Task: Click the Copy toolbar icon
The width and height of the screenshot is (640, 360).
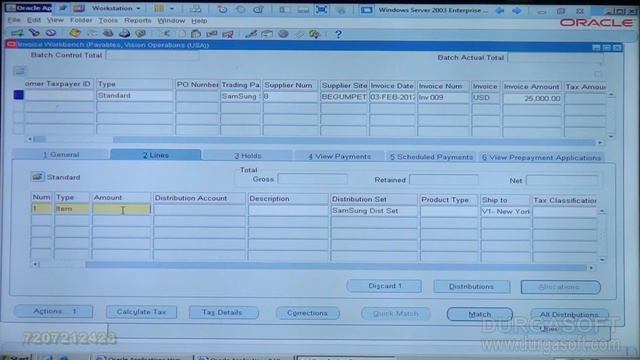Action: tap(181, 33)
